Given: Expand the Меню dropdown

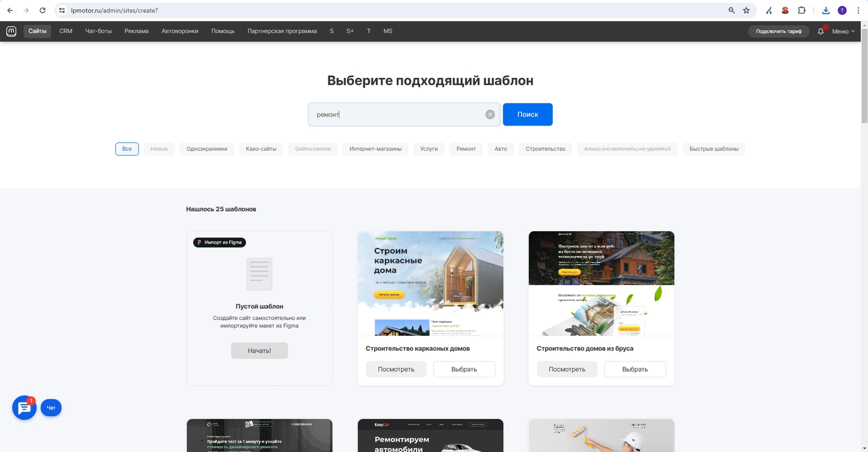Looking at the screenshot, I should tap(843, 32).
